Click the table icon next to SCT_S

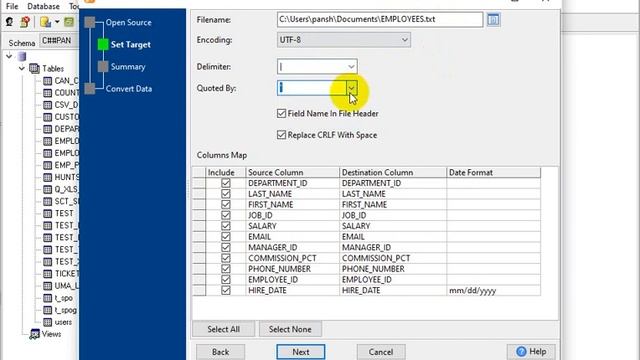click(x=47, y=201)
